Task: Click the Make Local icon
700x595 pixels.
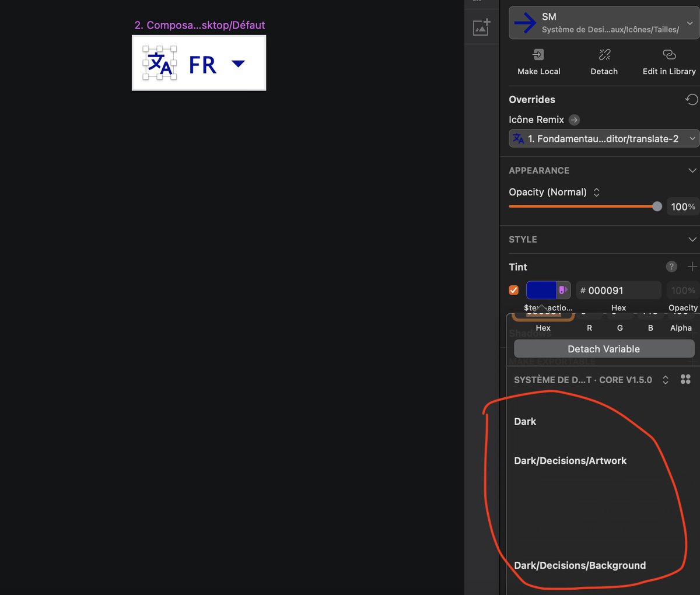Action: tap(538, 54)
